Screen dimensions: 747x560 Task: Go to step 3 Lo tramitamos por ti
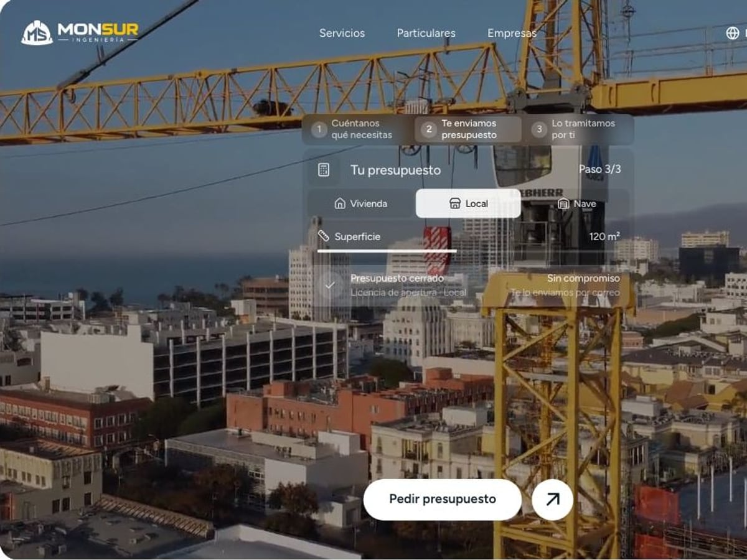(579, 129)
